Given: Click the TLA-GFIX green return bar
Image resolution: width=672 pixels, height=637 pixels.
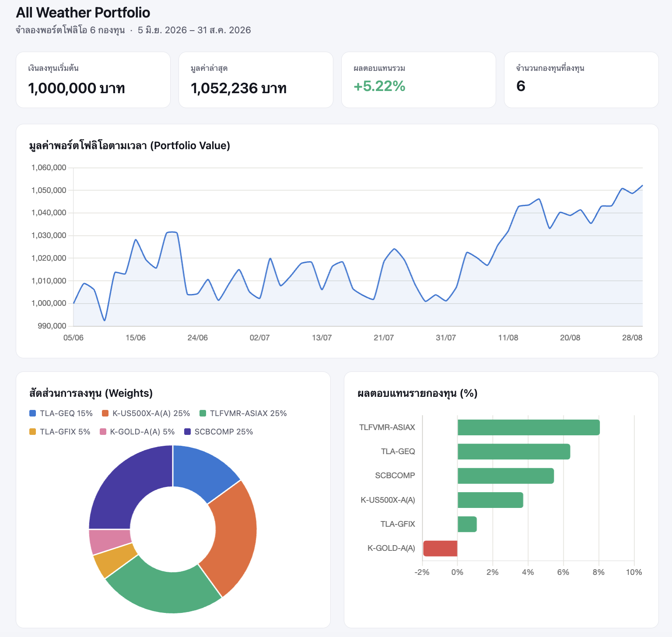Looking at the screenshot, I should pos(467,524).
